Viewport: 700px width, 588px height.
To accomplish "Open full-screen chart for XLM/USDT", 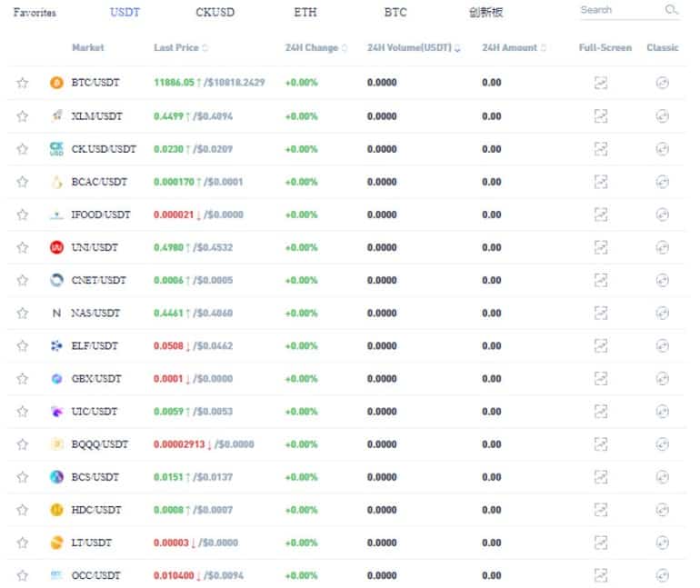I will [601, 116].
